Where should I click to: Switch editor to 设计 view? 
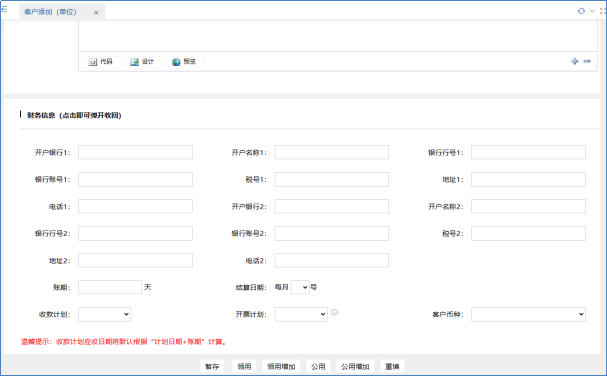coord(142,62)
